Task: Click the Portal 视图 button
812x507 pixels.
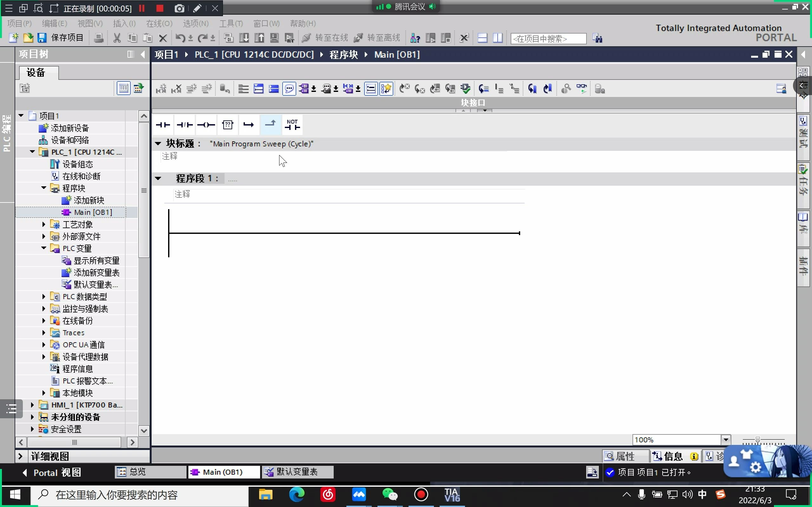Action: coord(52,472)
